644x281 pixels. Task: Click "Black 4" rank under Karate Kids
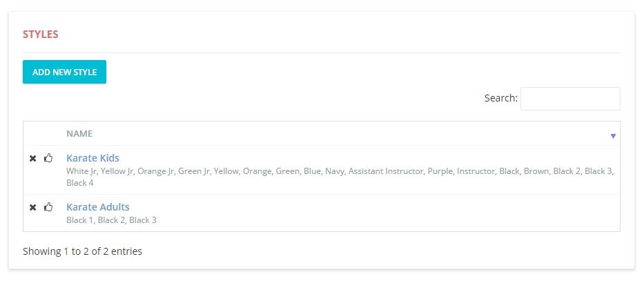79,183
